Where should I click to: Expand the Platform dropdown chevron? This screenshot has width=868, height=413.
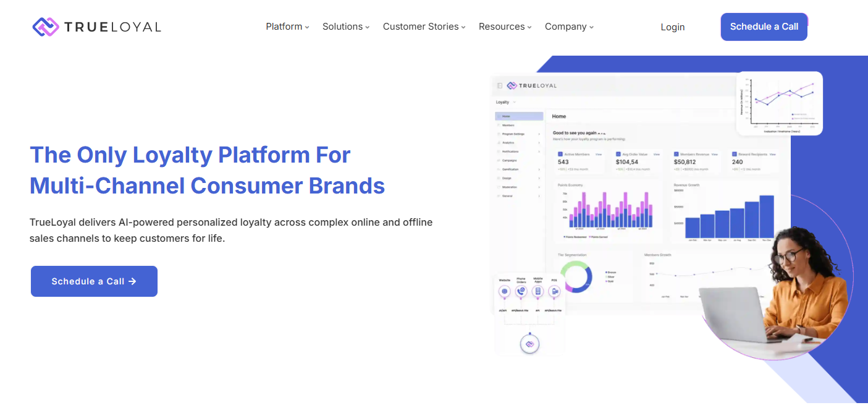coord(307,27)
